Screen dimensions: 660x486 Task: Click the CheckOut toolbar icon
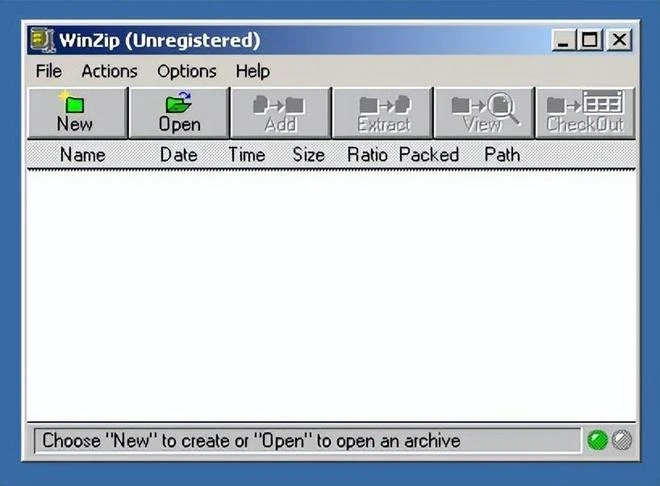tap(585, 111)
